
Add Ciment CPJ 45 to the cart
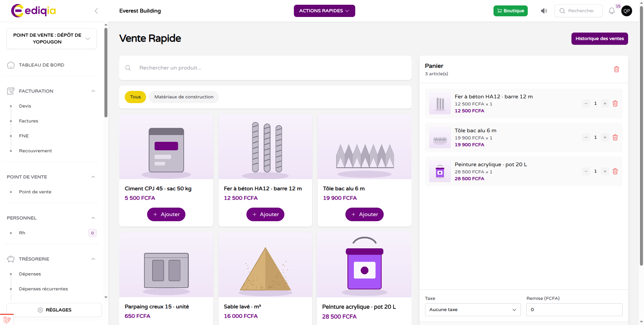point(166,214)
